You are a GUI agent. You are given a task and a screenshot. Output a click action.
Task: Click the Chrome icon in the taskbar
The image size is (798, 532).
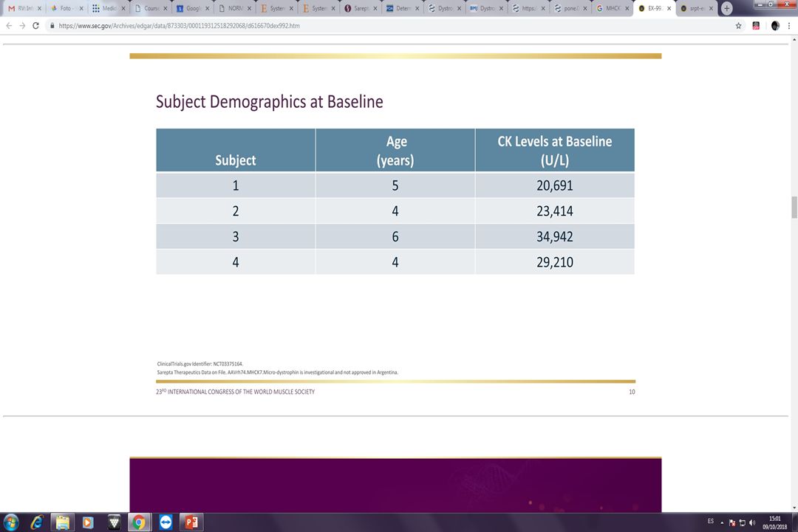pyautogui.click(x=139, y=522)
